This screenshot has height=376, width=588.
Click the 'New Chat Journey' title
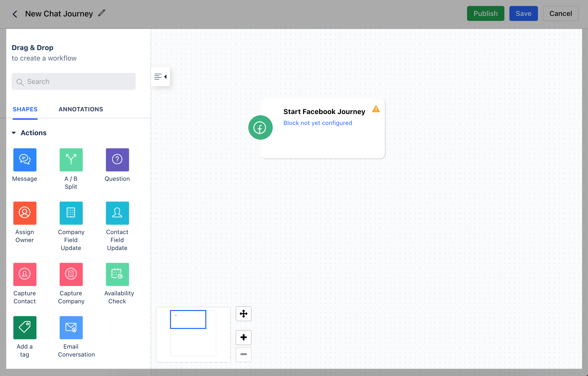click(59, 13)
